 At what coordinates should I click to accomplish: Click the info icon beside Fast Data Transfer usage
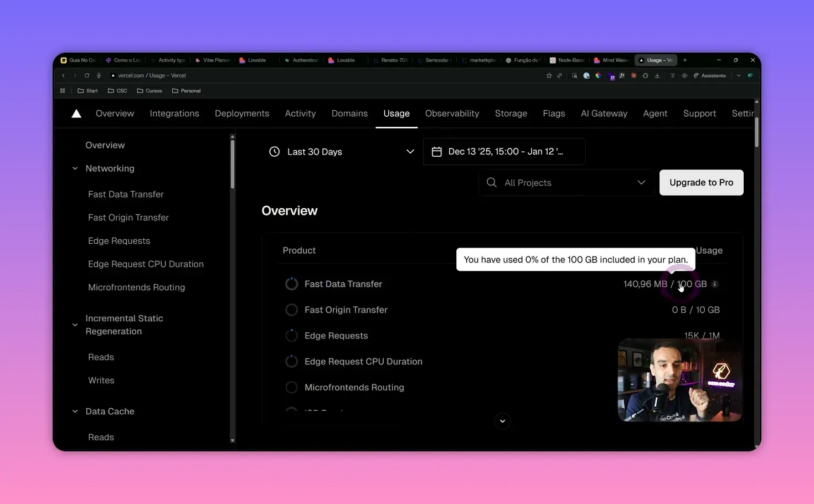click(x=715, y=284)
